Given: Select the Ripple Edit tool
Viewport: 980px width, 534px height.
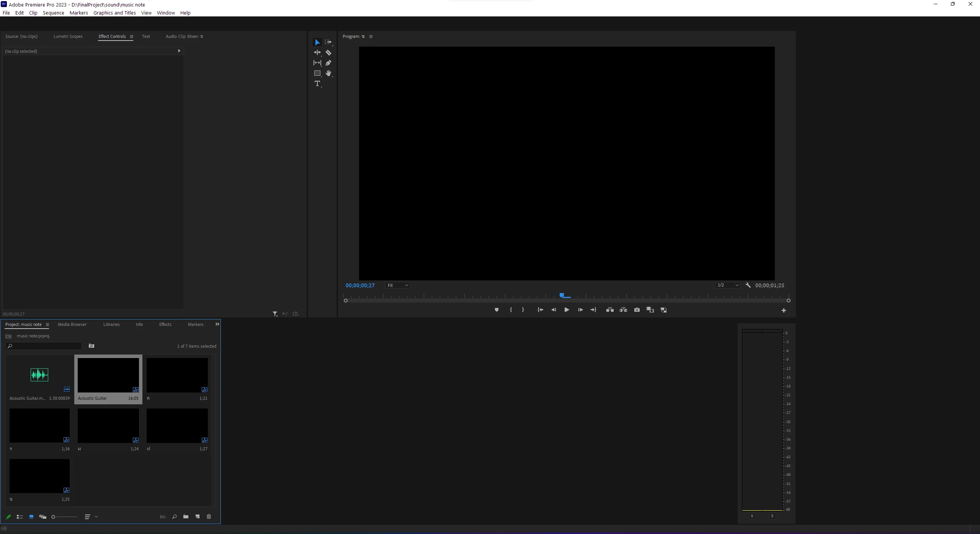Looking at the screenshot, I should (x=317, y=53).
